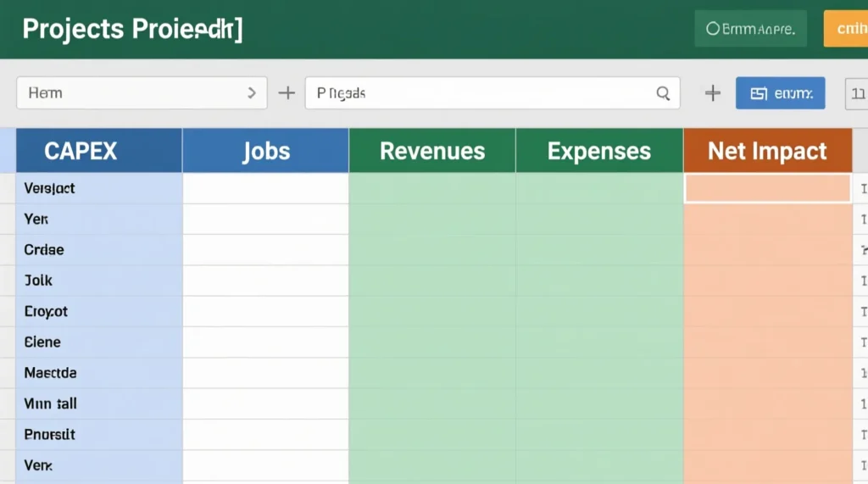Expand the Hem dropdown chevron
868x484 pixels.
(x=251, y=93)
